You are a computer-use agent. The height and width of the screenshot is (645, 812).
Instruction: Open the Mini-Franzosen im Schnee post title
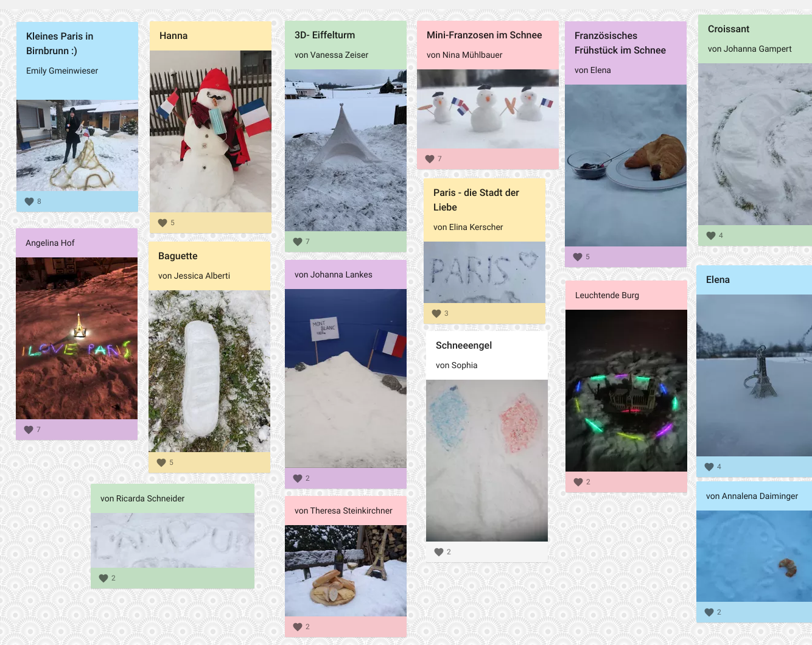485,35
